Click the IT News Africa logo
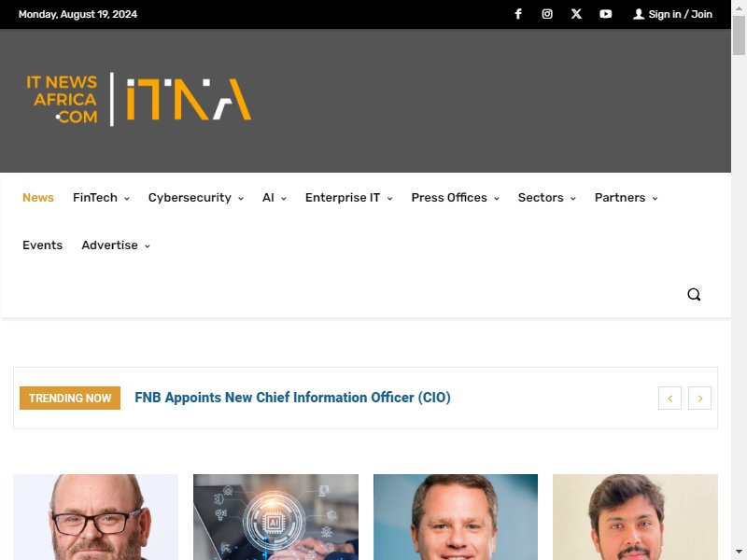This screenshot has width=747, height=560. (x=138, y=100)
